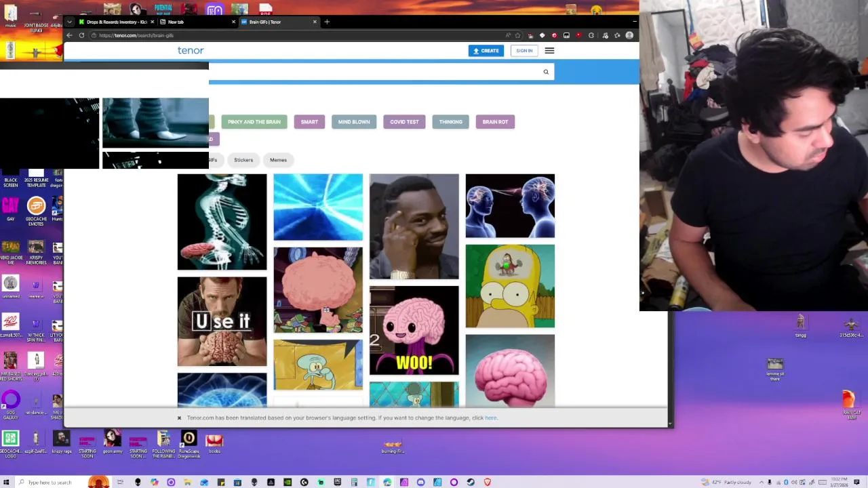The width and height of the screenshot is (868, 488).
Task: Switch to the Stickers filter tab
Action: click(243, 160)
